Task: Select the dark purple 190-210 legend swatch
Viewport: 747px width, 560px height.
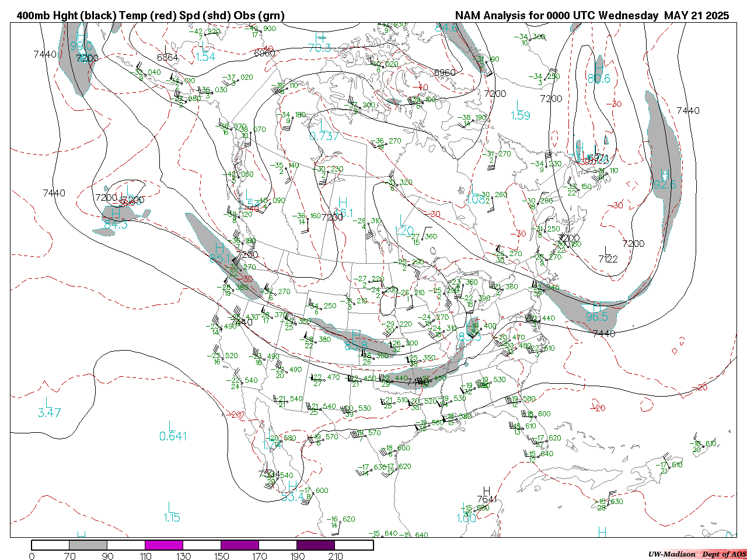Action: pyautogui.click(x=316, y=545)
